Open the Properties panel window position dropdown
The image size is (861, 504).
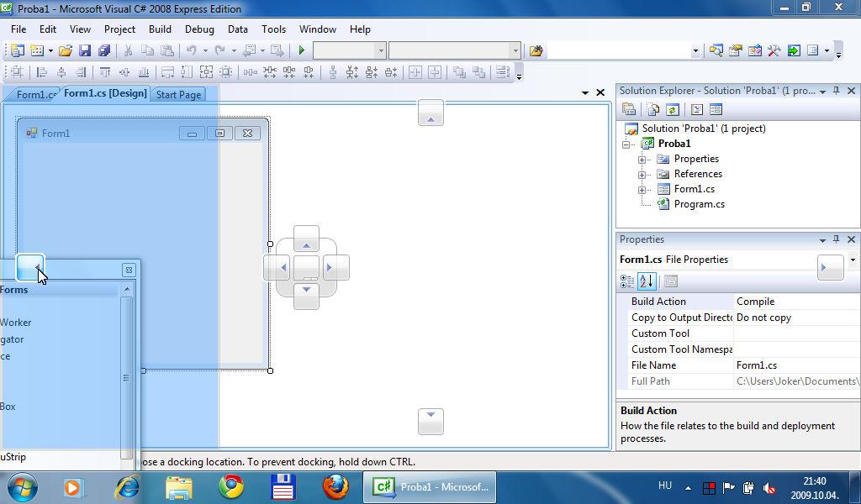[x=822, y=240]
